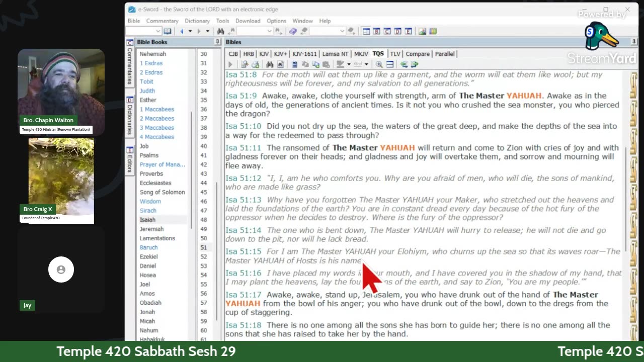The width and height of the screenshot is (644, 362).
Task: Click the purple eraser-like icon in the top toolbar
Action: coord(293,31)
